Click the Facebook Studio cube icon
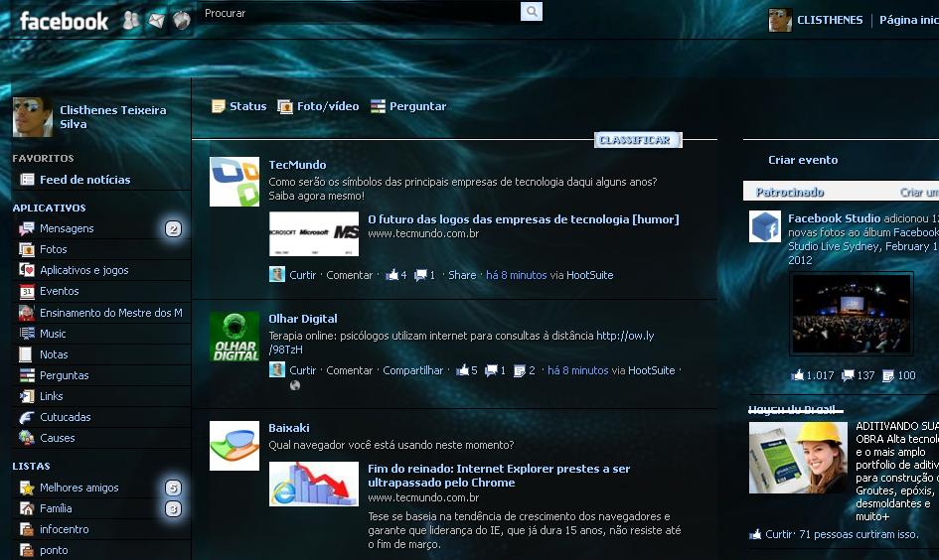The height and width of the screenshot is (560, 939). [765, 226]
